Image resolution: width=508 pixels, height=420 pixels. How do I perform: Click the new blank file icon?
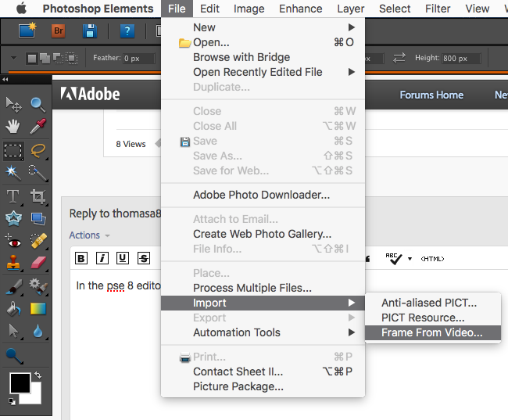(27, 31)
